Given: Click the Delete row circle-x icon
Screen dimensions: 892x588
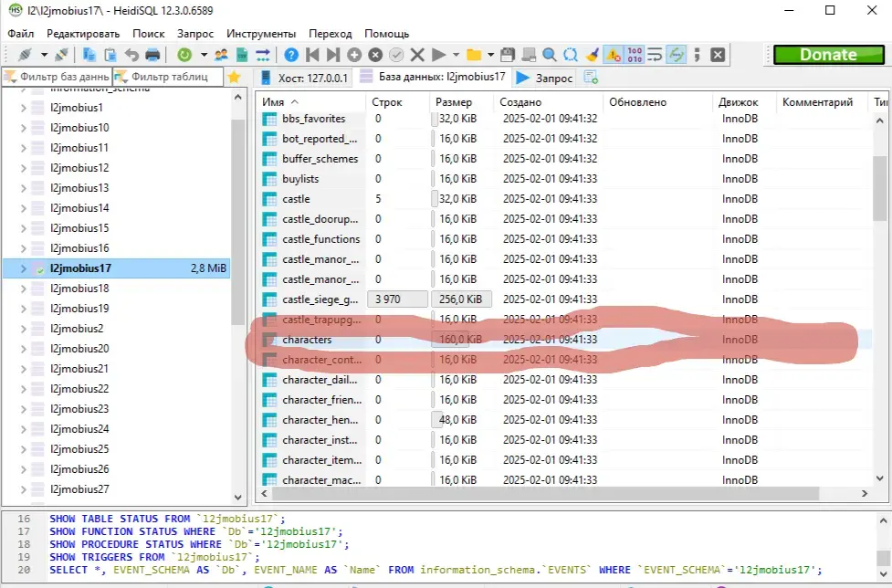Looking at the screenshot, I should tap(375, 55).
